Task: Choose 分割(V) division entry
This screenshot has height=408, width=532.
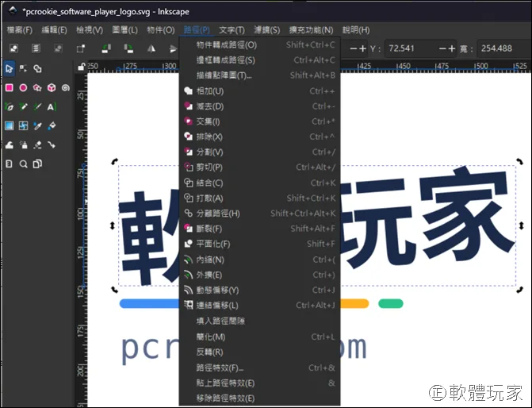Action: pos(259,152)
